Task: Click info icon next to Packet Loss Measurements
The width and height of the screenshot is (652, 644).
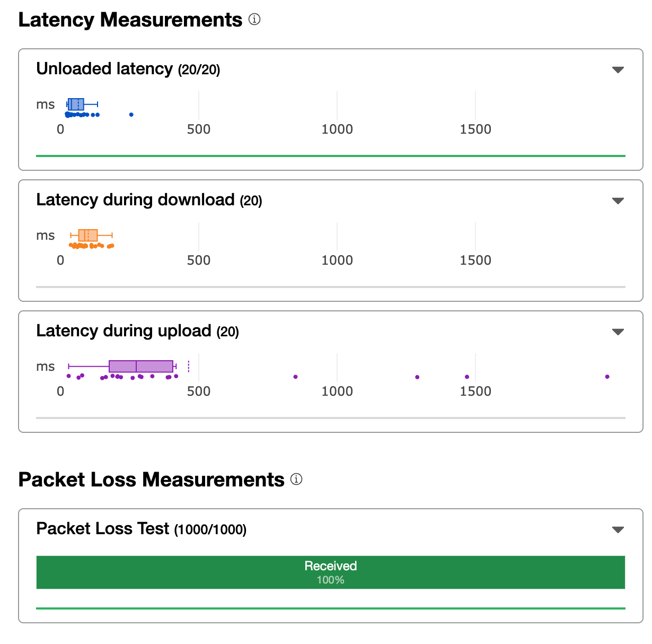Action: (296, 480)
